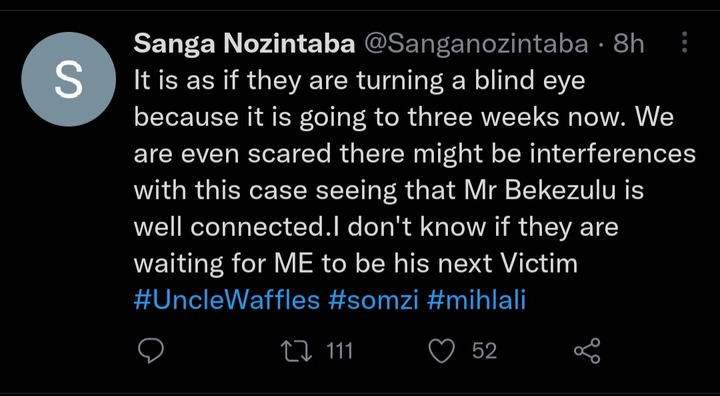Like the tweet with the heart icon
The image size is (720, 396).
pos(442,352)
